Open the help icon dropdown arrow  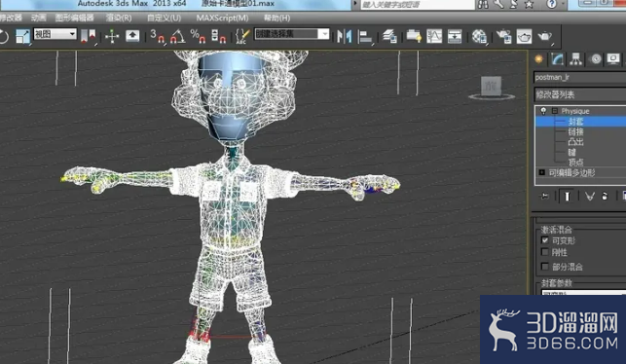563,4
